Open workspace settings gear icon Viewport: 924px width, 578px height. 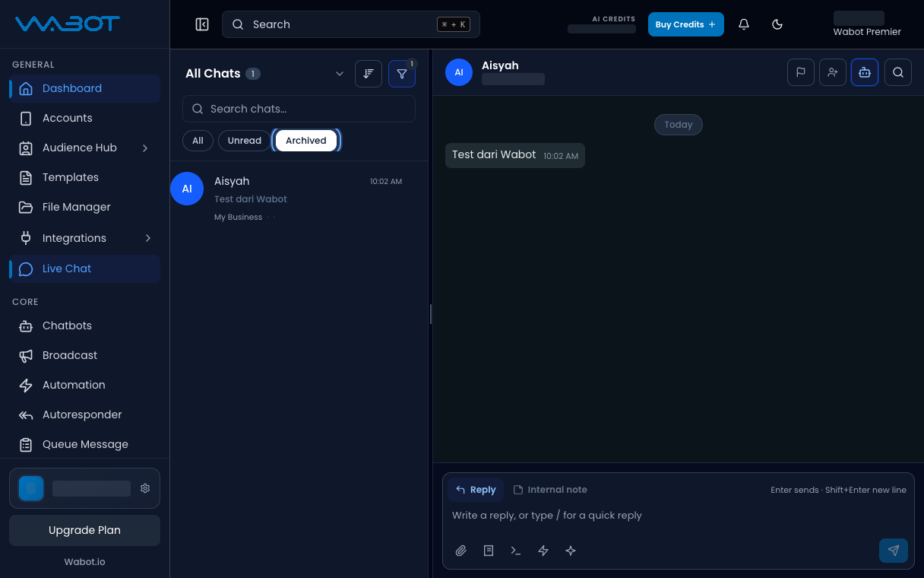point(145,488)
